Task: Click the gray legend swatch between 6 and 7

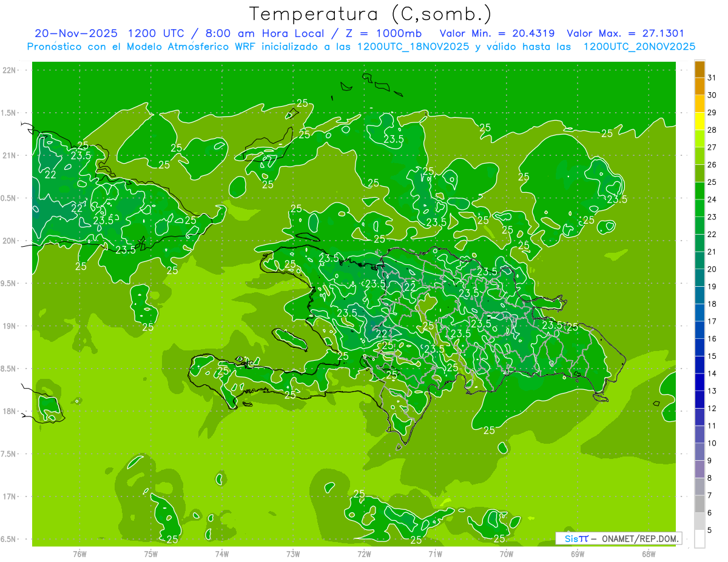Action: 699,504
